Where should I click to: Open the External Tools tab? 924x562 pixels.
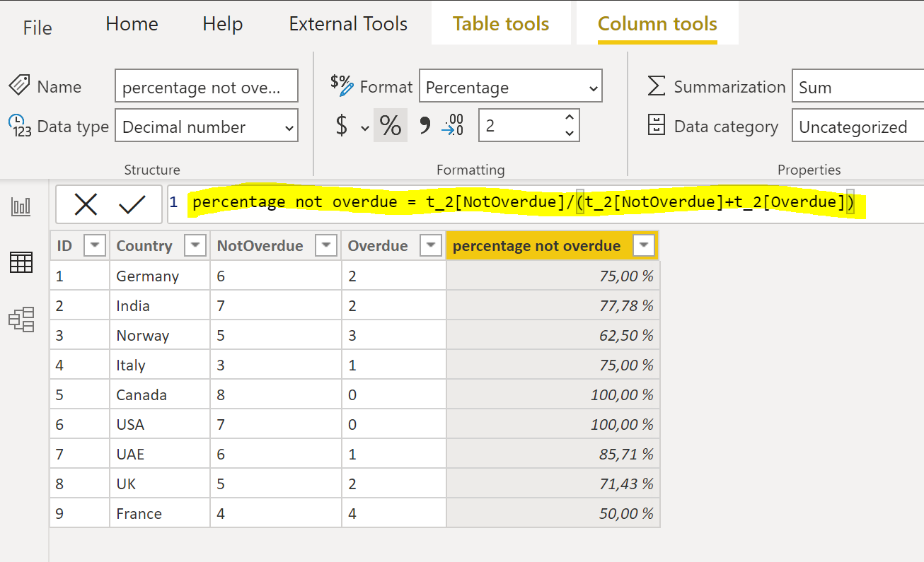[x=348, y=24]
